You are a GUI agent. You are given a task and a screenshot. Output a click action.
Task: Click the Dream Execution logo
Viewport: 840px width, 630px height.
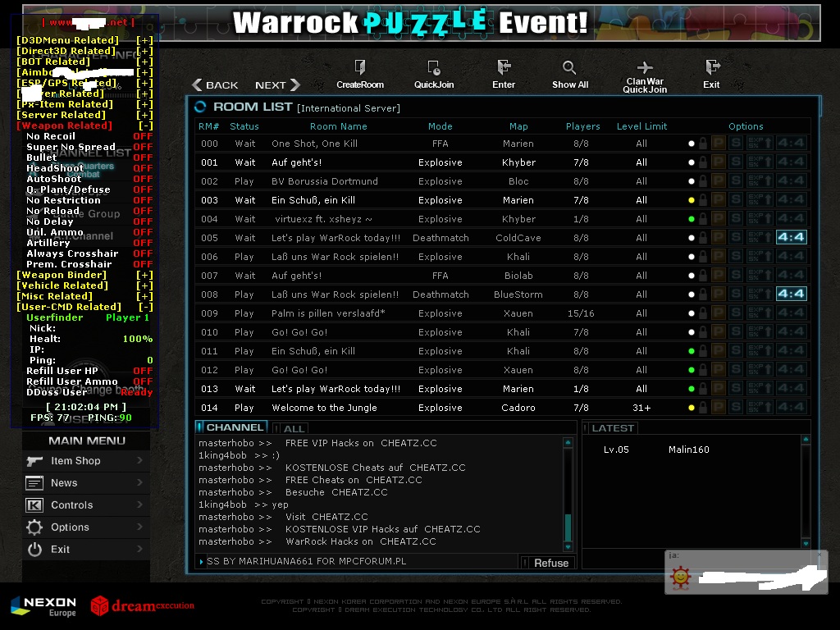(x=143, y=606)
